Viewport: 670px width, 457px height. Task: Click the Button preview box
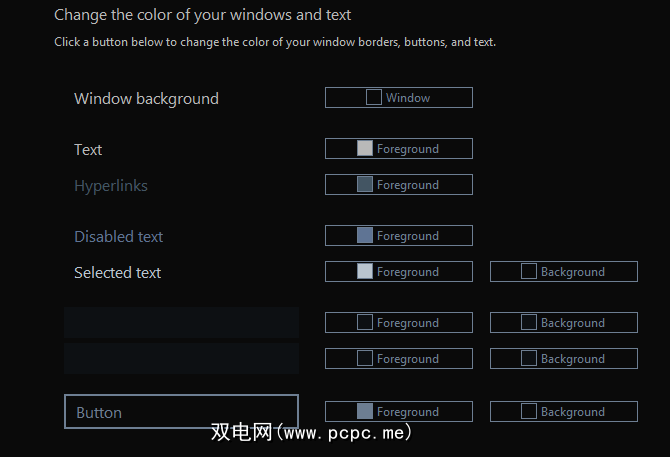coord(181,412)
